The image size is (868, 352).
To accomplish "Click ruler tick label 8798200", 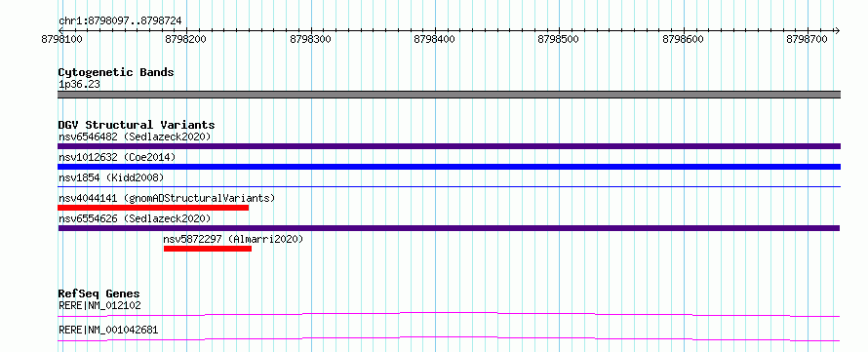I will click(186, 39).
